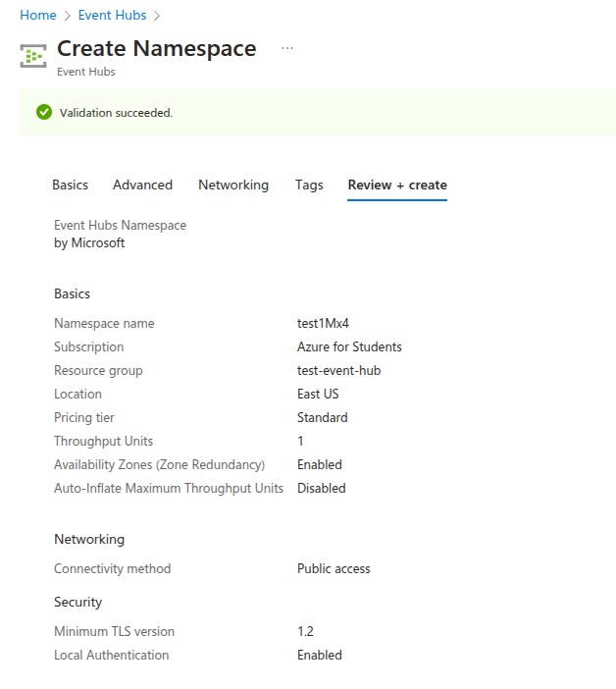Click Auto-Inflate 'Disabled' value
The image size is (616, 689).
click(x=322, y=488)
